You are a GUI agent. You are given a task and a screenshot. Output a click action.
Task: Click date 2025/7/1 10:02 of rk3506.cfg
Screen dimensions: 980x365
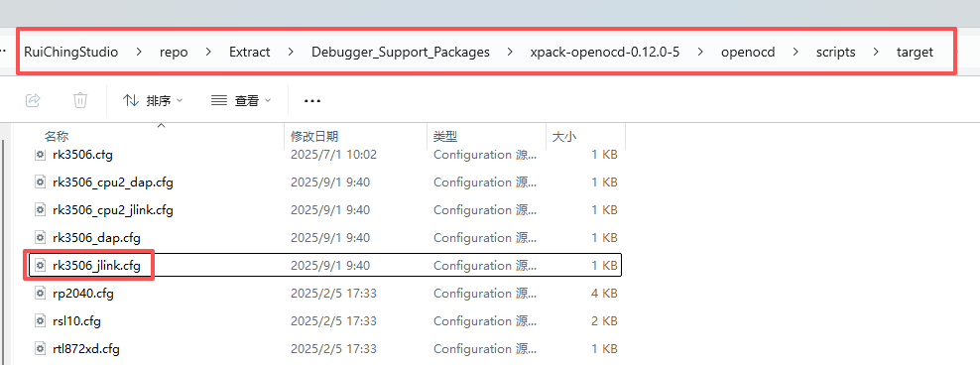coord(333,155)
